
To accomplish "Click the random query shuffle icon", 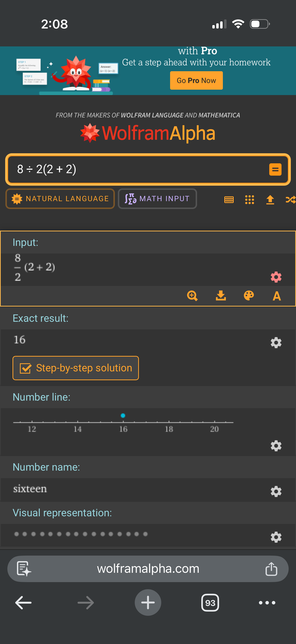I will (291, 199).
